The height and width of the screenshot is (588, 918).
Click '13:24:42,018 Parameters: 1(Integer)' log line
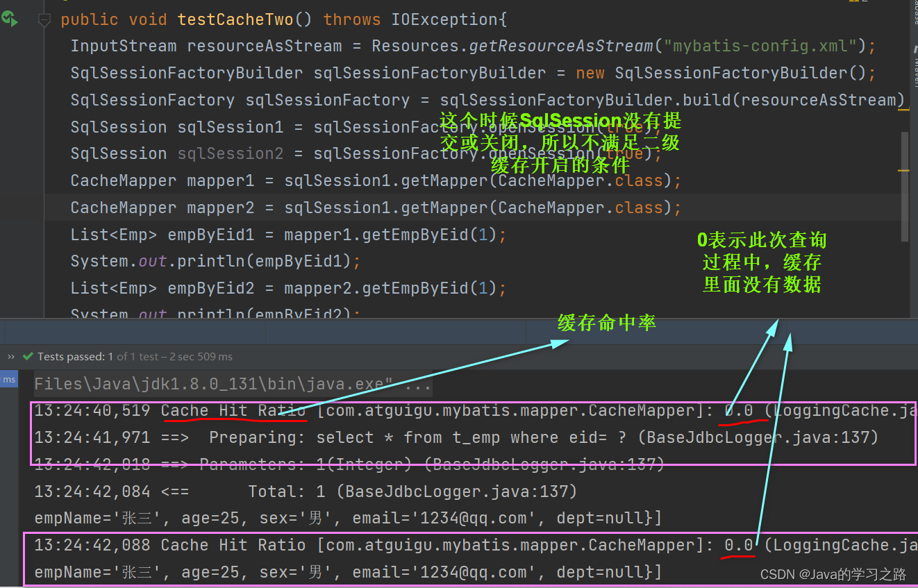[x=350, y=464]
